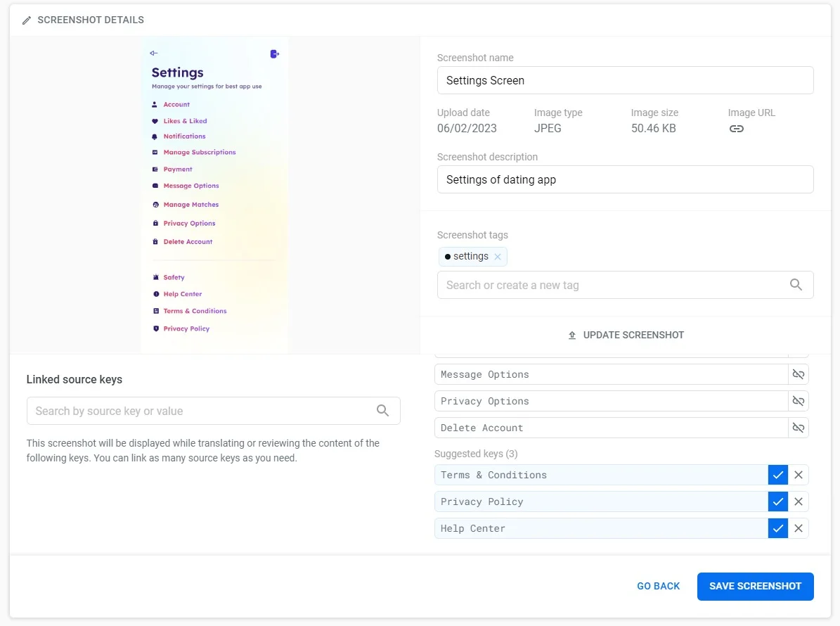Accept suggested key Terms & Conditions
Screen dimensions: 840x626
tap(777, 475)
